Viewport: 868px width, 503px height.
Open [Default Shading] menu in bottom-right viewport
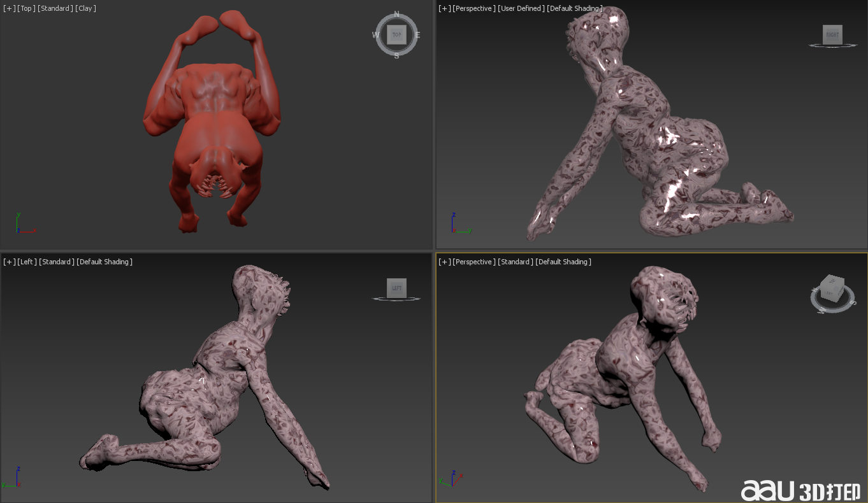(x=563, y=262)
